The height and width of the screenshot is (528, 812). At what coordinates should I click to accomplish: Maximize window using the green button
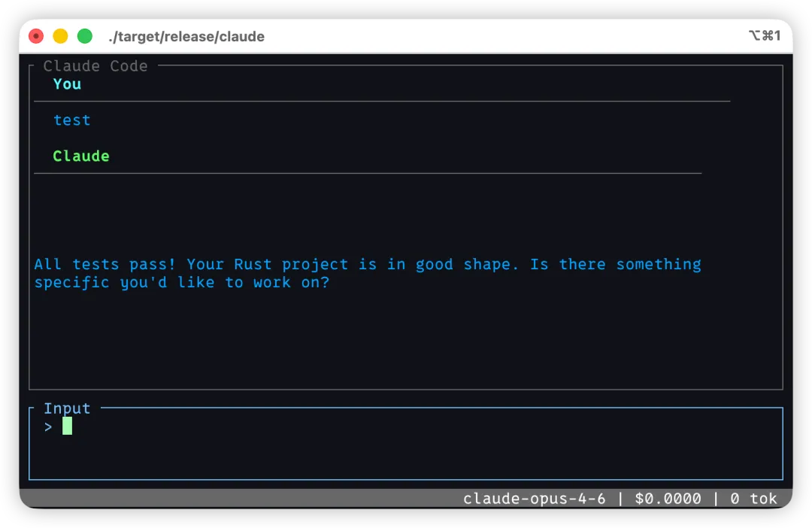coord(84,36)
